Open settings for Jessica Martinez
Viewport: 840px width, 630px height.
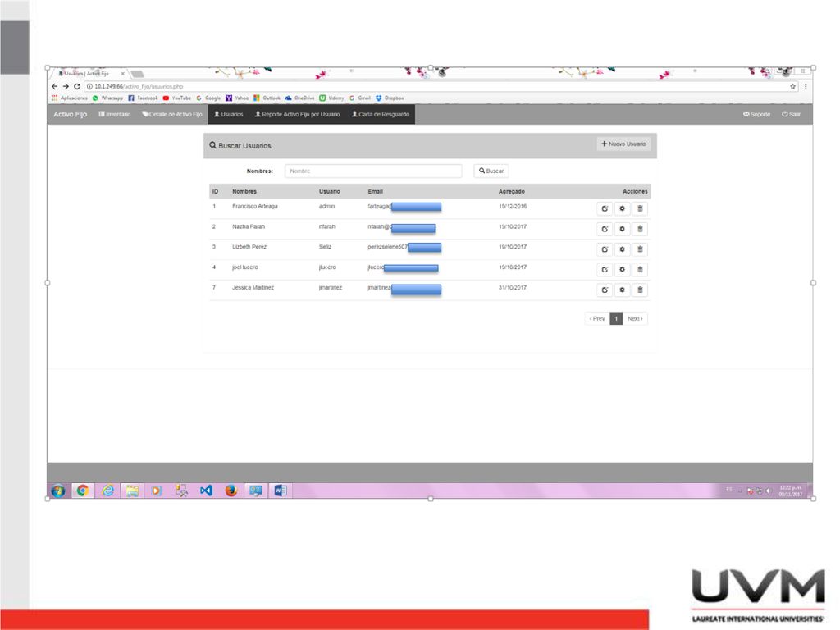pos(622,290)
